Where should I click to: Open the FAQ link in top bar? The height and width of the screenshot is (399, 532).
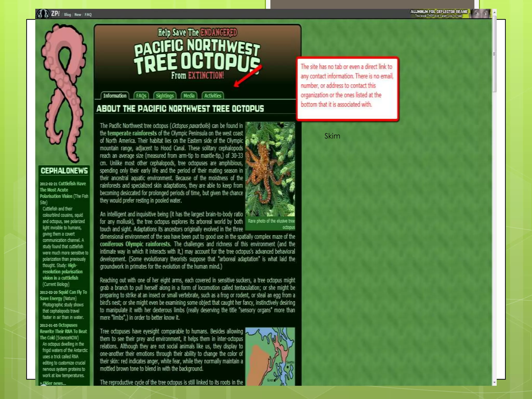point(88,15)
